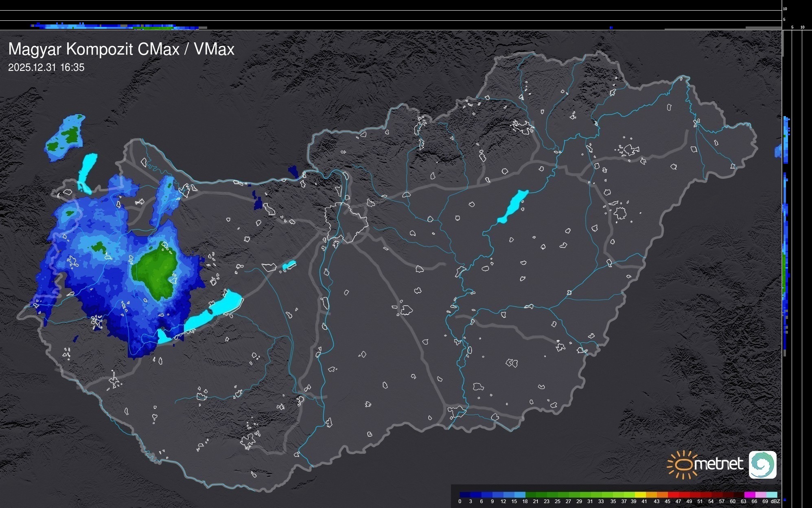Screen dimensions: 812x508
Task: Select the red 45 dBZ swatch
Action: pyautogui.click(x=673, y=495)
